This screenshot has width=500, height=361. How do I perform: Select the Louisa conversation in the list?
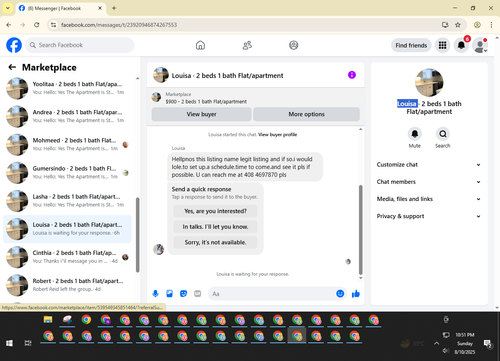pos(68,229)
